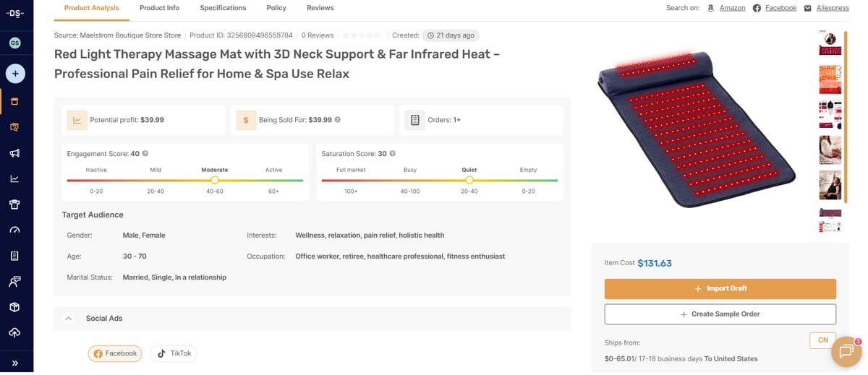Expand the sidebar with double chevron
This screenshot has height=375, width=868.
click(x=14, y=363)
